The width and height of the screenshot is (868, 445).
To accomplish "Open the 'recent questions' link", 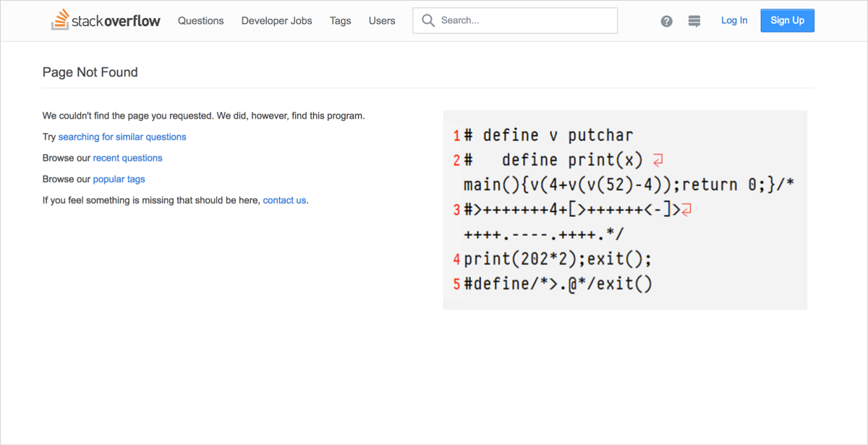I will (127, 158).
